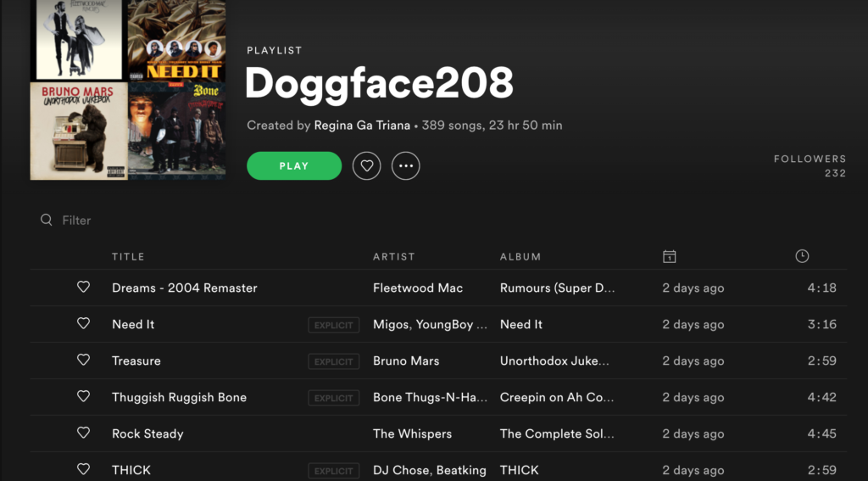Click EXPLICIT badge on Thuggish Ruggish Bone
This screenshot has height=481, width=868.
pos(334,398)
